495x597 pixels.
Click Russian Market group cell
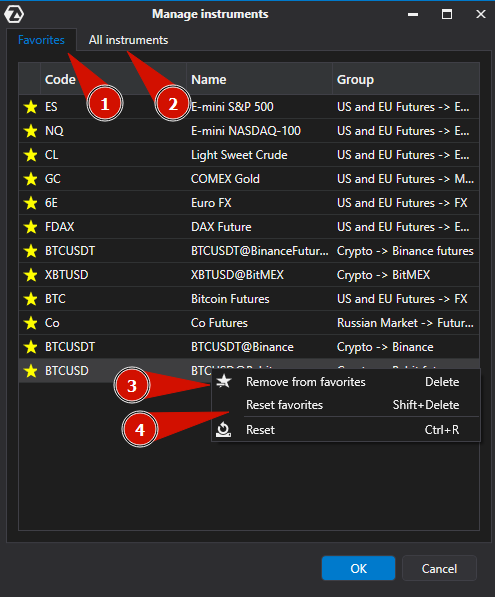(x=406, y=323)
